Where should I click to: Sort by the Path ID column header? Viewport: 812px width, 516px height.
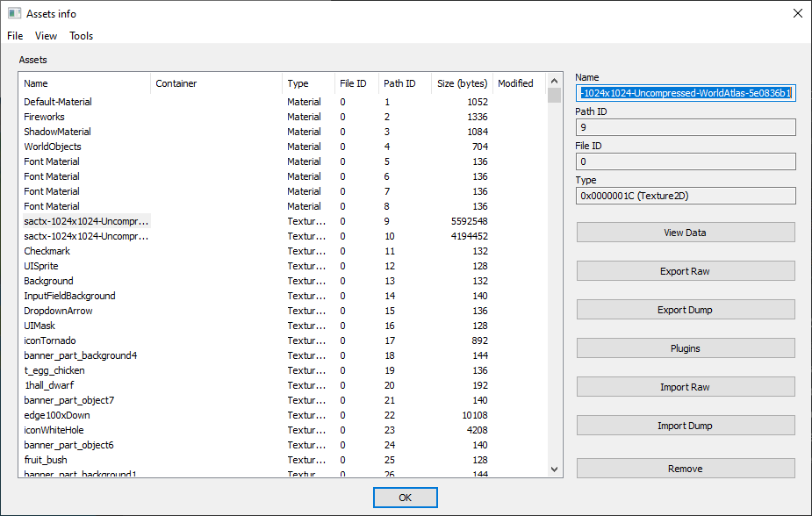tap(405, 83)
